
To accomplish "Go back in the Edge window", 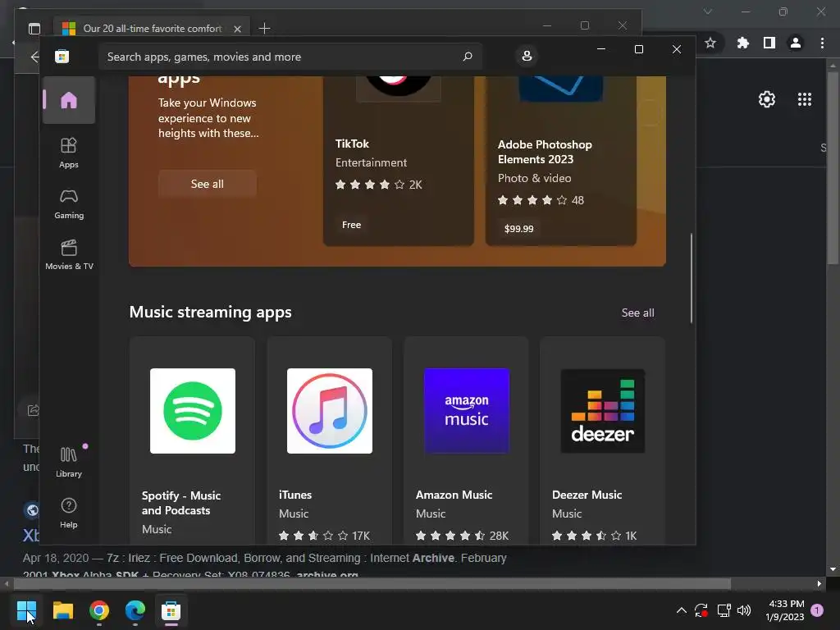I will (34, 57).
